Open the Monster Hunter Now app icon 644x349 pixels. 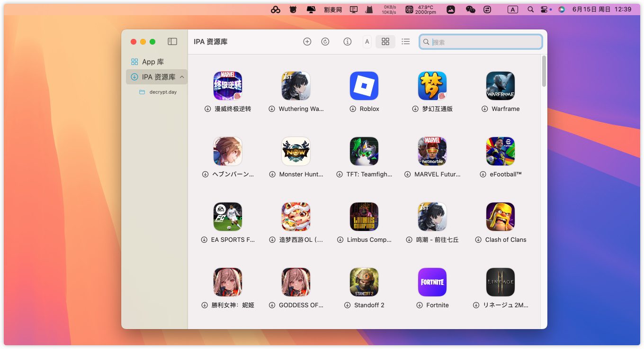tap(296, 151)
